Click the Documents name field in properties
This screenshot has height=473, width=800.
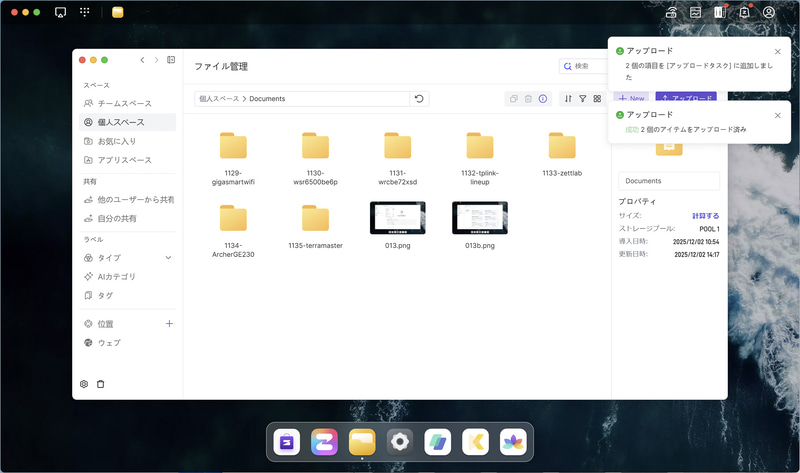(x=669, y=181)
